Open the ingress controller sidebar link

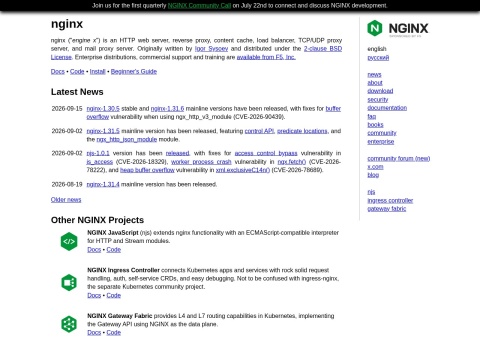390,201
